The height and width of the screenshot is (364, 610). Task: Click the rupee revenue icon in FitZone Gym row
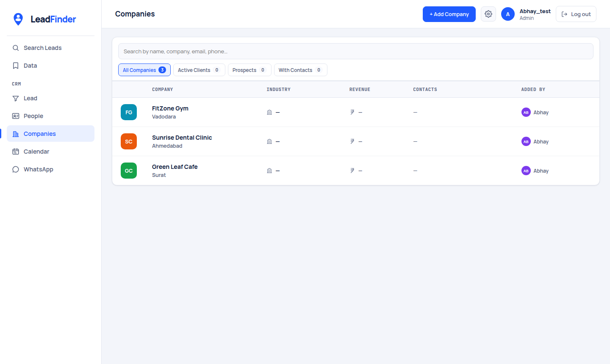[352, 112]
